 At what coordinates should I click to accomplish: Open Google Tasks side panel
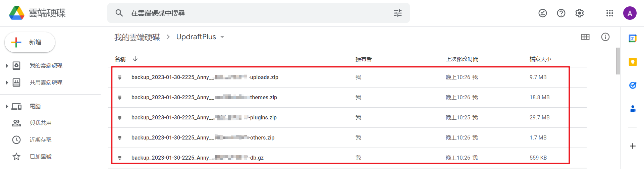point(633,85)
